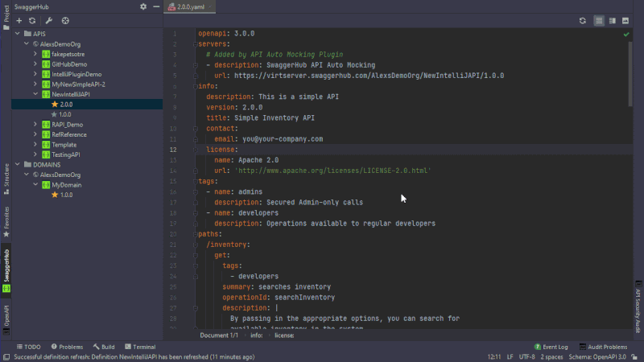
Task: Open the Structure tool window
Action: 6,179
